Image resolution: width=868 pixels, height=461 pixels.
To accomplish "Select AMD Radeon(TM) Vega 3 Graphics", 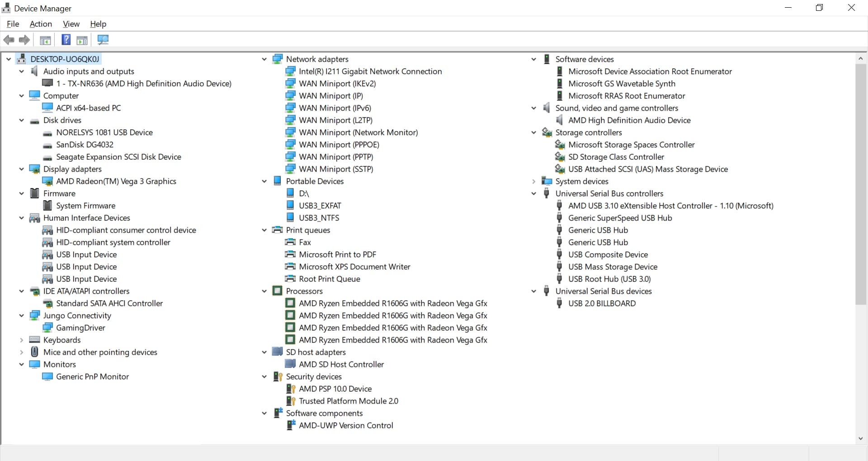I will (x=116, y=181).
